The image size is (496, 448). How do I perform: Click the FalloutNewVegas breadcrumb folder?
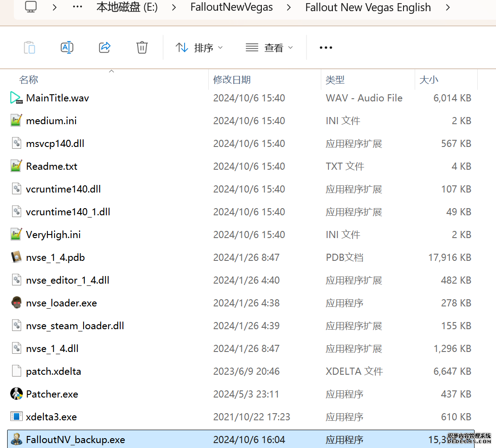(231, 8)
